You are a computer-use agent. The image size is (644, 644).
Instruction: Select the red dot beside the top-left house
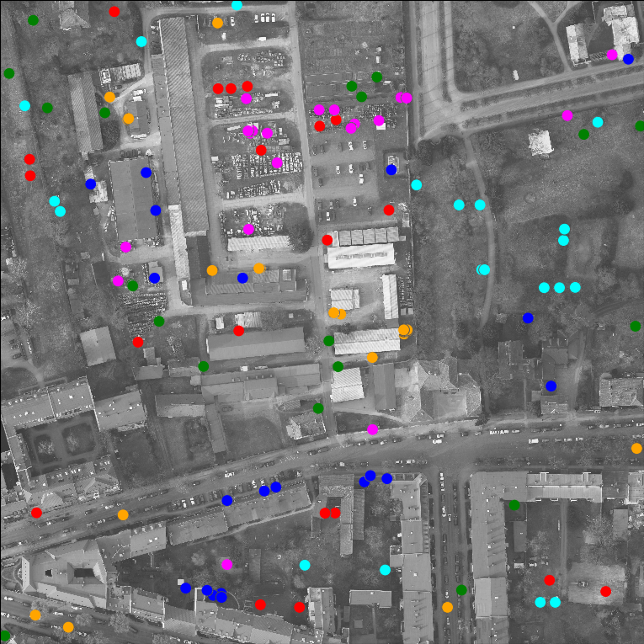click(114, 12)
